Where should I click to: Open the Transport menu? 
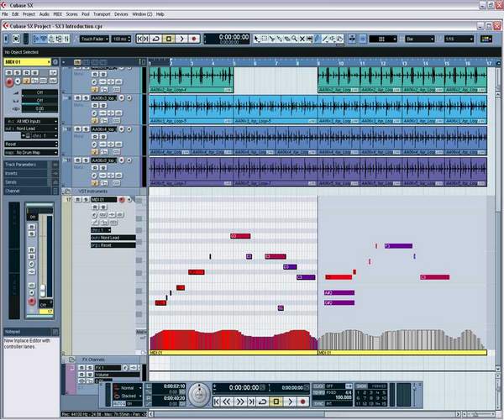[x=101, y=14]
